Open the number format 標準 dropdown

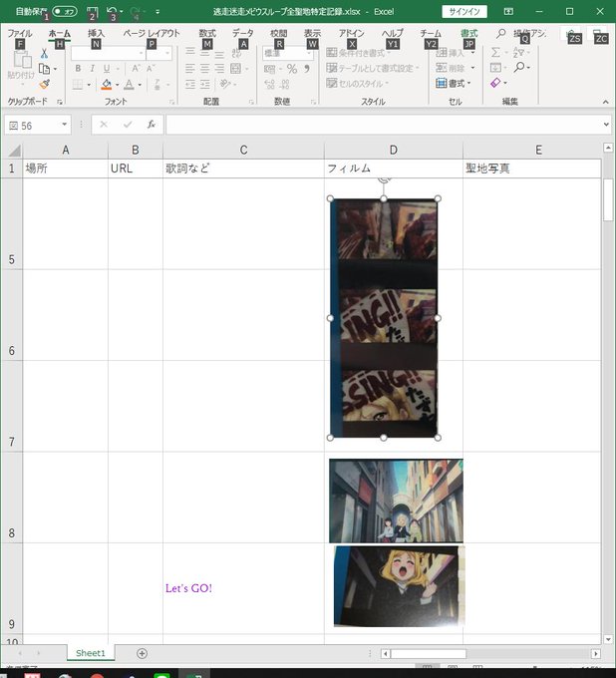point(287,53)
